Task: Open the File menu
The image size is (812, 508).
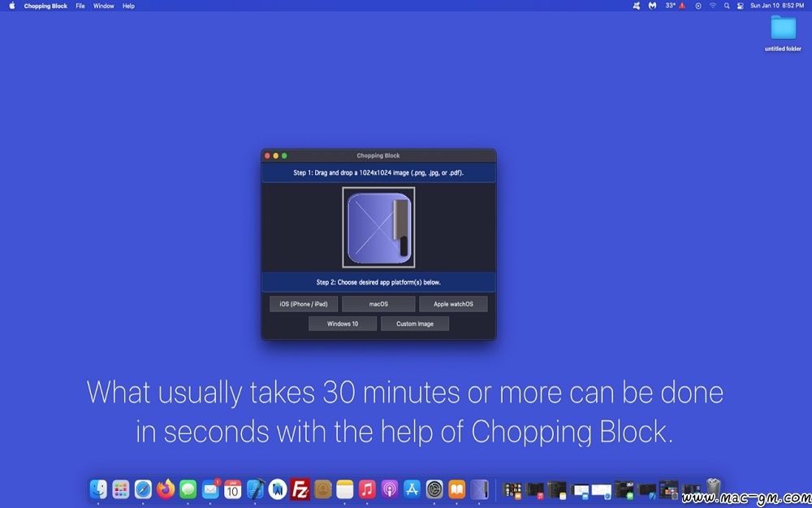Action: [x=80, y=7]
